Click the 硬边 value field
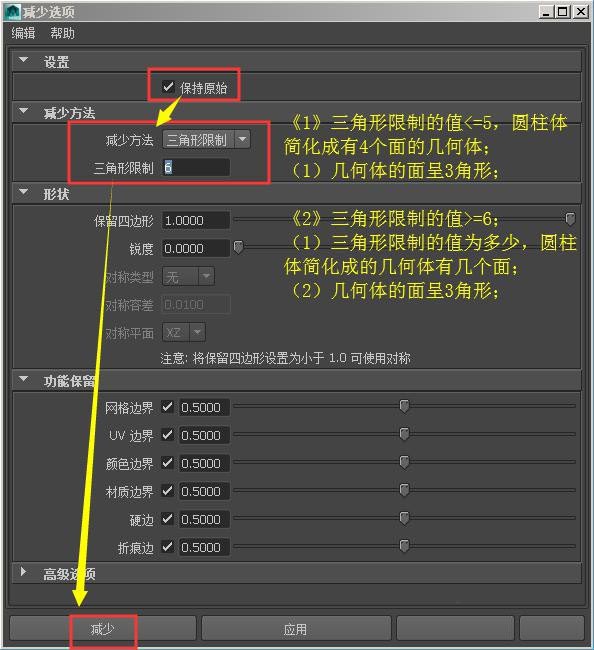The width and height of the screenshot is (594, 650). (204, 519)
